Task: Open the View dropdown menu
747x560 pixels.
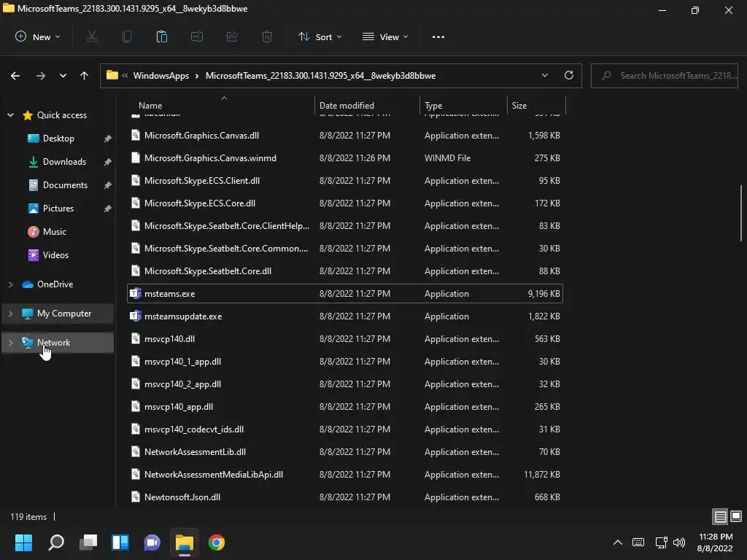Action: (x=385, y=36)
